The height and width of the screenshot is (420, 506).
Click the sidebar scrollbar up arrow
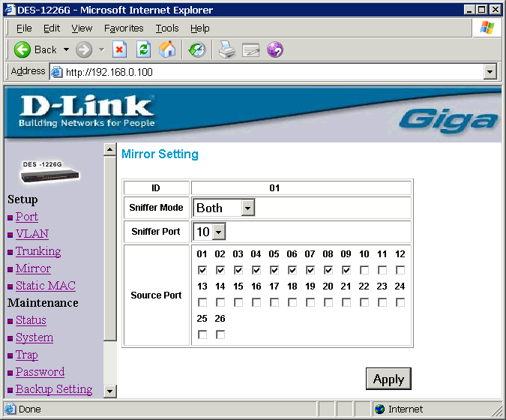(x=110, y=149)
